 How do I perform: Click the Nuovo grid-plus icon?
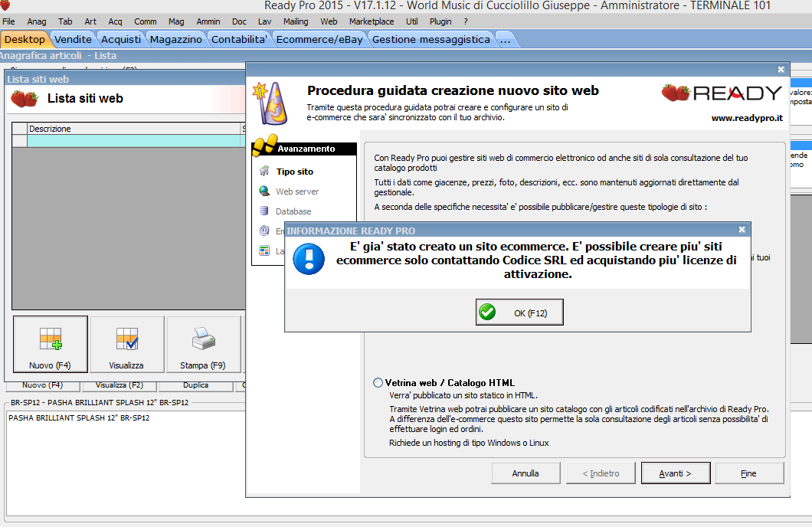(51, 339)
